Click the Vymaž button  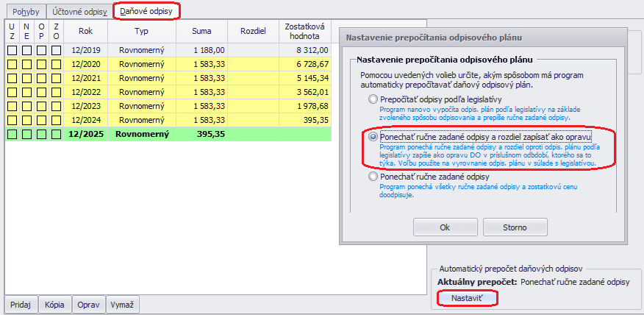tap(121, 305)
